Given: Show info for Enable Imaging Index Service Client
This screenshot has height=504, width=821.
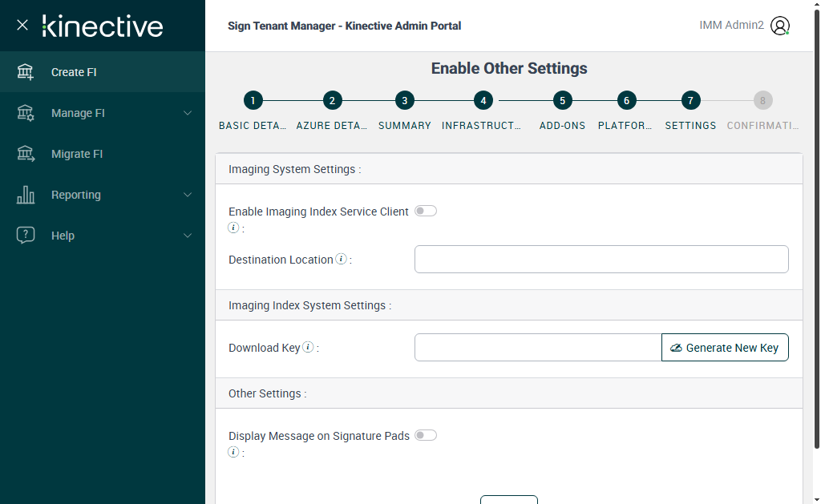Looking at the screenshot, I should tap(233, 228).
